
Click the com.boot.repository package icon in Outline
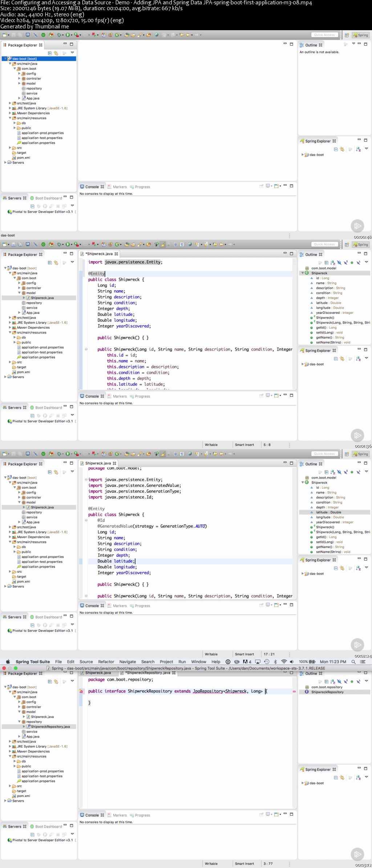click(307, 687)
